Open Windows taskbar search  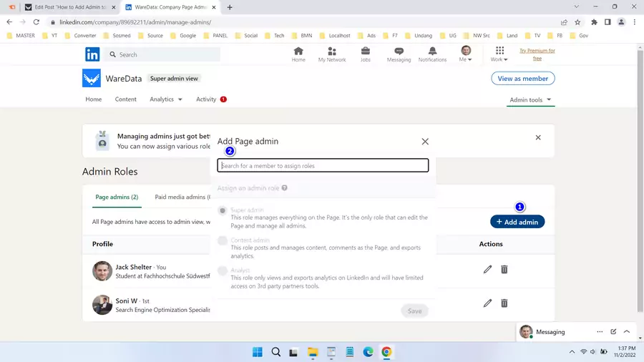276,352
